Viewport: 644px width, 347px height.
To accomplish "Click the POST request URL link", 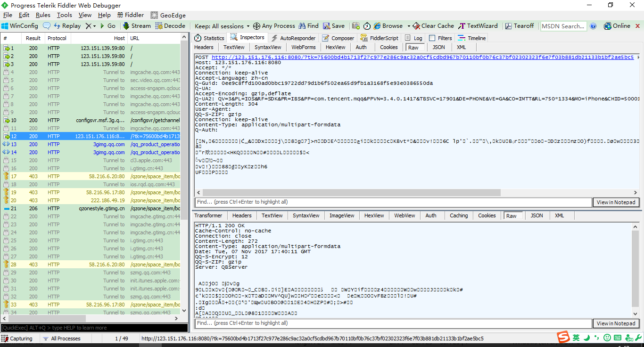I will pyautogui.click(x=423, y=57).
